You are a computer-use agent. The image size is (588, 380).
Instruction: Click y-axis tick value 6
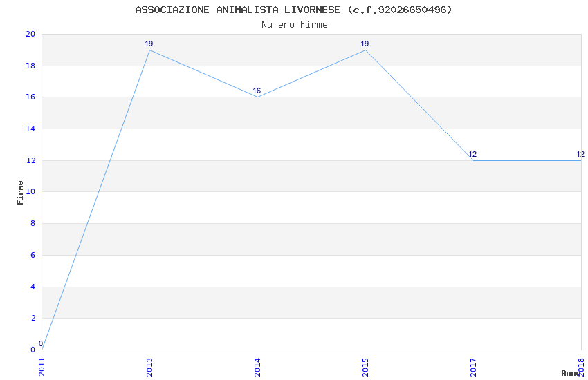(33, 256)
